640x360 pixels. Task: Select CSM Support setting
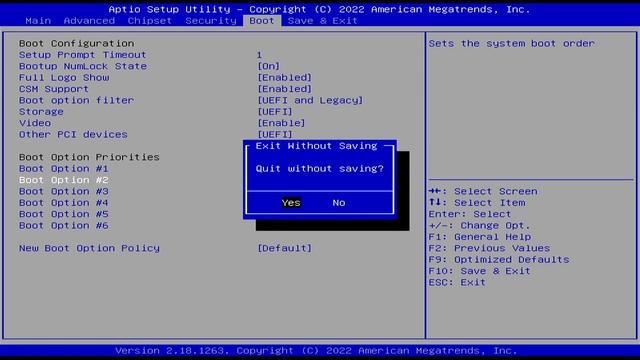[53, 89]
